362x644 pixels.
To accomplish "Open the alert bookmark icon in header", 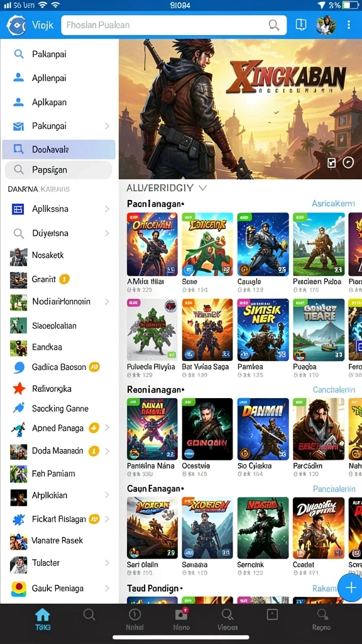I will pyautogui.click(x=301, y=25).
